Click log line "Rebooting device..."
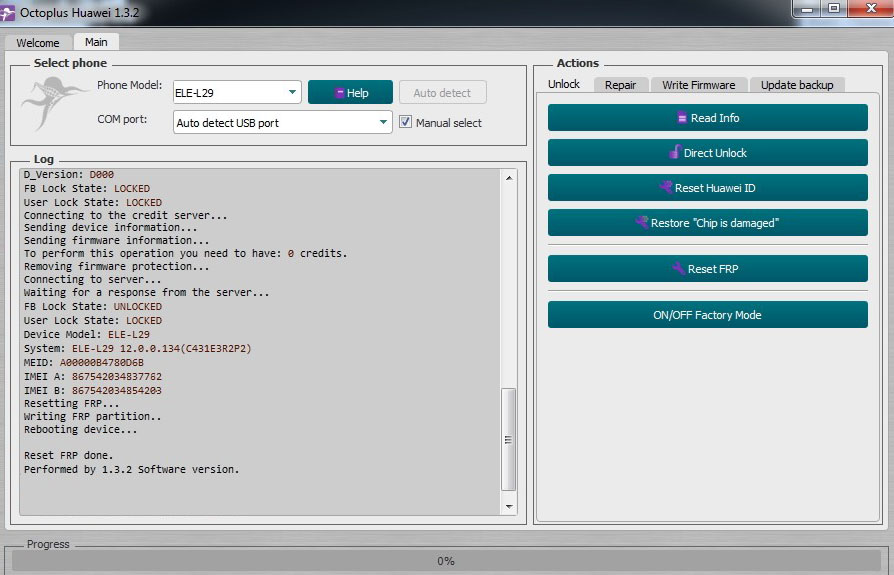This screenshot has width=894, height=575. (x=80, y=429)
